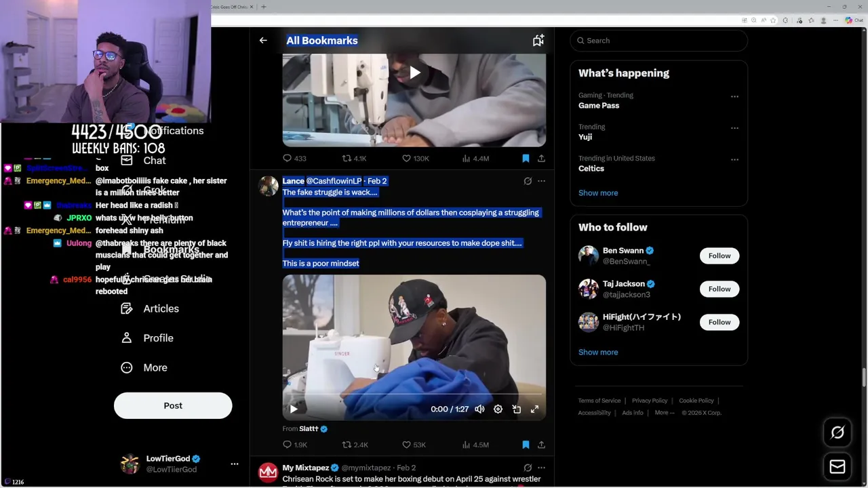Image resolution: width=868 pixels, height=488 pixels.
Task: Open more options on My Mixtapez post
Action: tap(541, 468)
